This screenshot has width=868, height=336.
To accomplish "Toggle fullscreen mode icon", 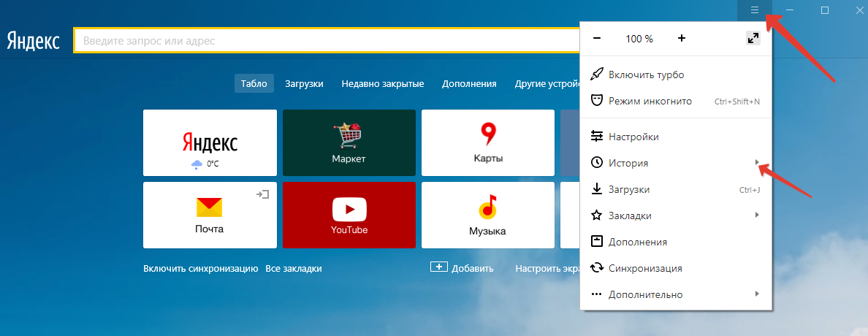I will (753, 38).
